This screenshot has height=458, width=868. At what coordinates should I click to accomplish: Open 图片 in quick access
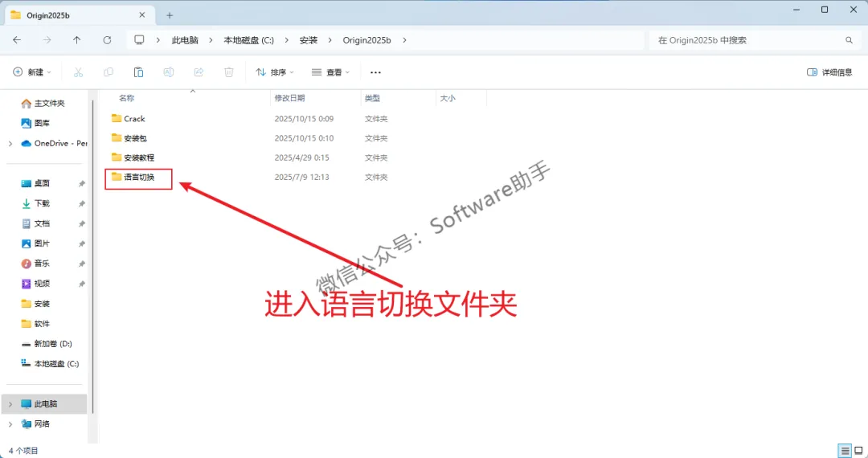36,243
